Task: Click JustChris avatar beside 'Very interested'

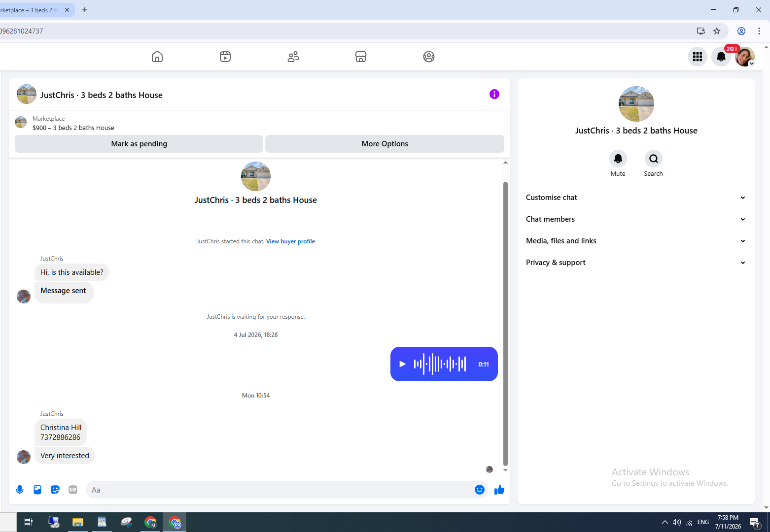Action: (x=24, y=457)
